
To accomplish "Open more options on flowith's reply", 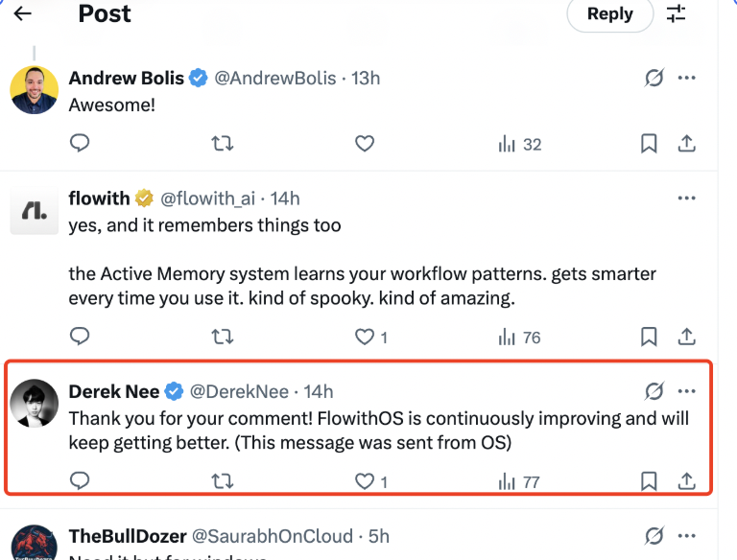I will 686,198.
